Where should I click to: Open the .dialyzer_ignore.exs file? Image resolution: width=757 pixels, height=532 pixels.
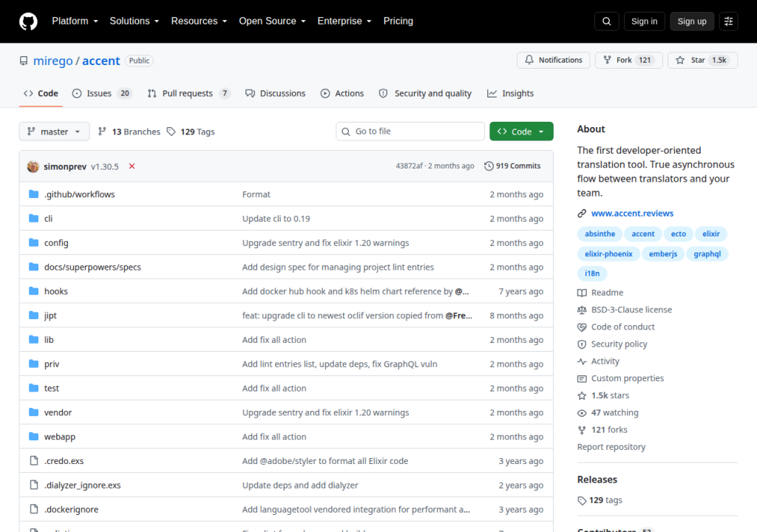click(x=83, y=485)
